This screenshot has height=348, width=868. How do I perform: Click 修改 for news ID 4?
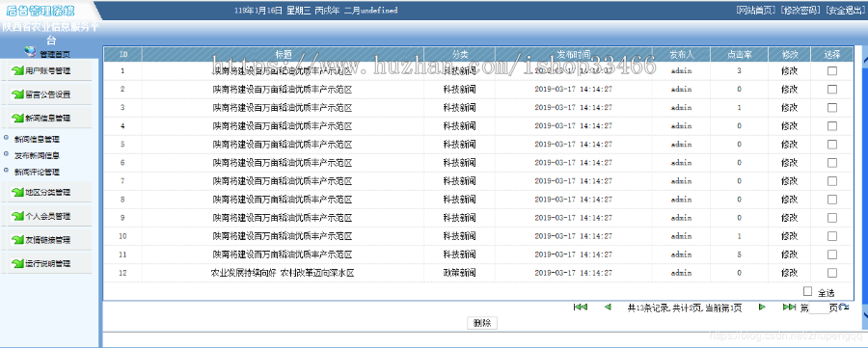(x=789, y=126)
